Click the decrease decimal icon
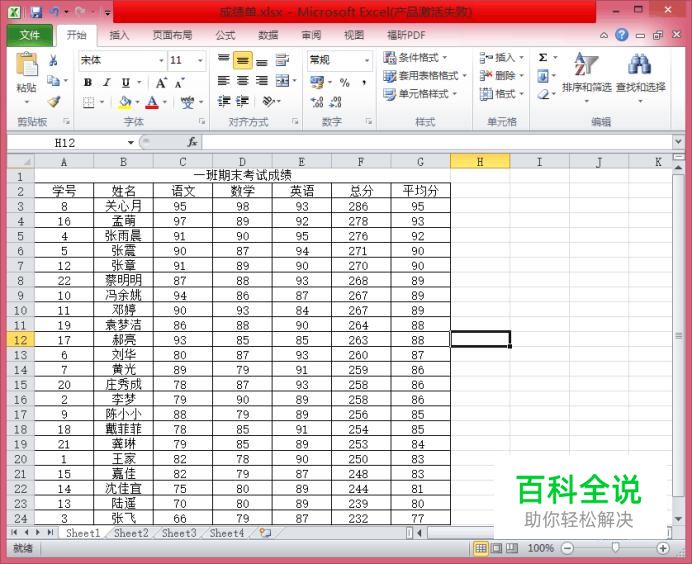This screenshot has height=564, width=692. pos(335,102)
